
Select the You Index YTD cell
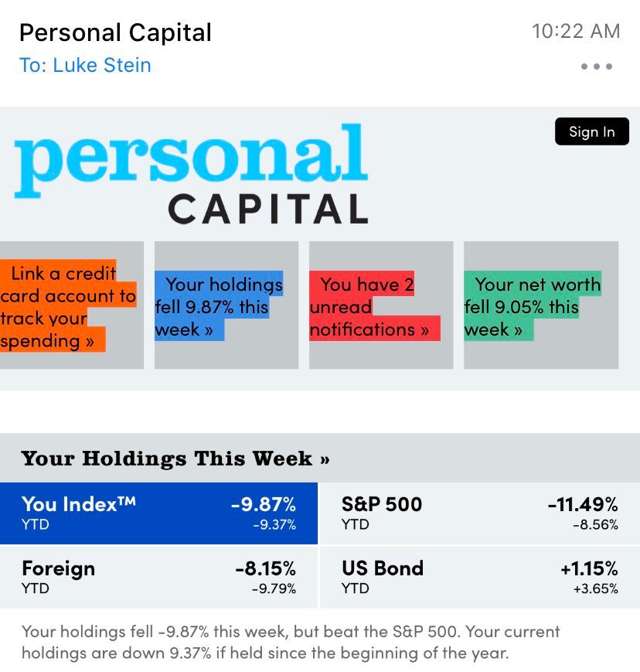click(158, 513)
